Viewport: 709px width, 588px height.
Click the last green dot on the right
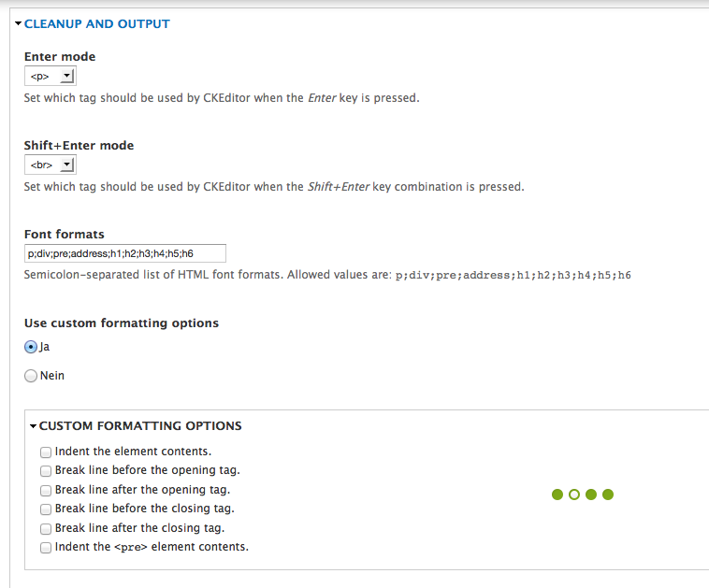pos(608,495)
